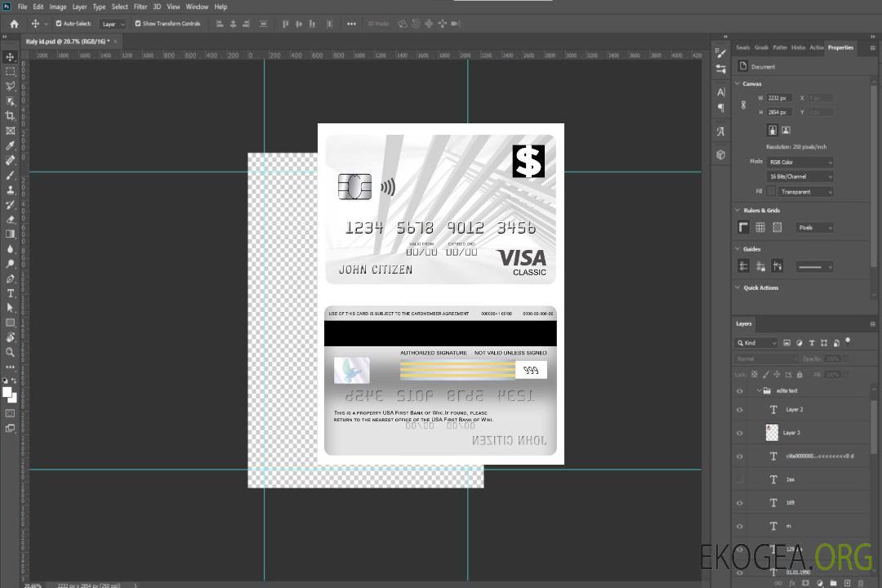
Task: Open the 16 Bits/Channel dropdown
Action: tap(800, 176)
